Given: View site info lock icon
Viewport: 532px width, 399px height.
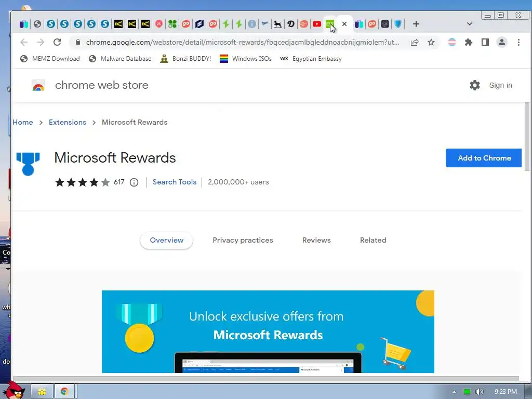Looking at the screenshot, I should coord(78,42).
